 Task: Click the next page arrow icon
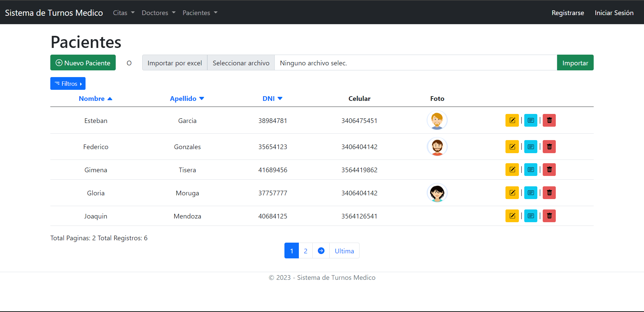(x=321, y=251)
